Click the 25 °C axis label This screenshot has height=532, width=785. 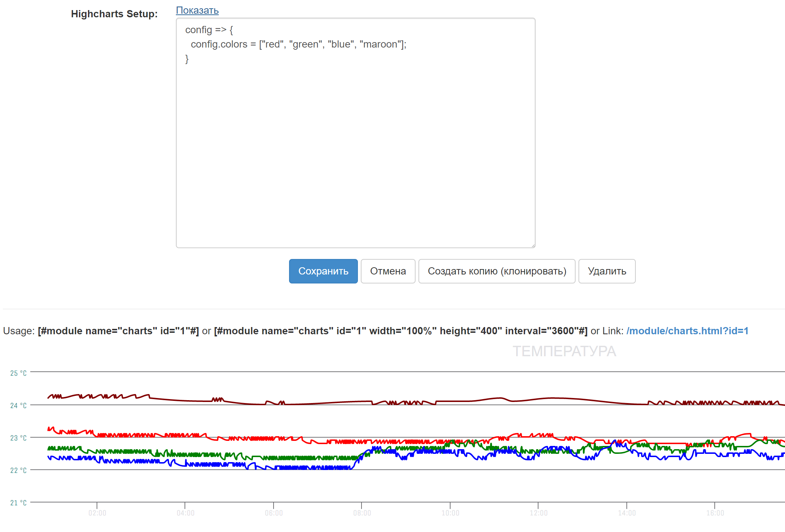[18, 373]
